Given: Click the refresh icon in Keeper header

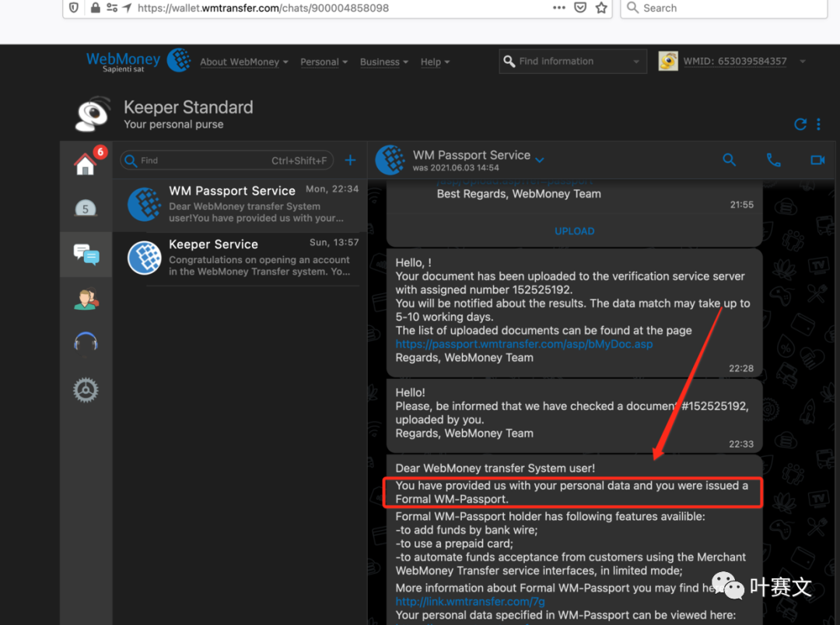Looking at the screenshot, I should [800, 125].
